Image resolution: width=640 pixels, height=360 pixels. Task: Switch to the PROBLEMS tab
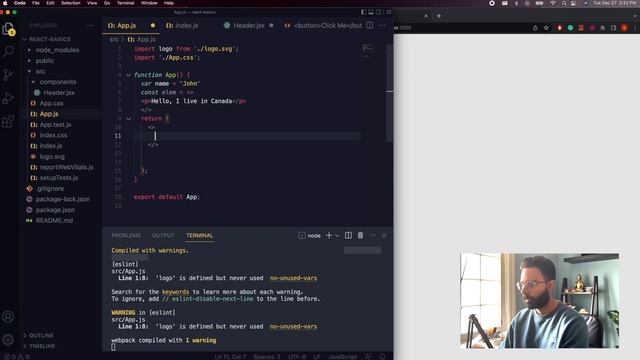(x=126, y=236)
